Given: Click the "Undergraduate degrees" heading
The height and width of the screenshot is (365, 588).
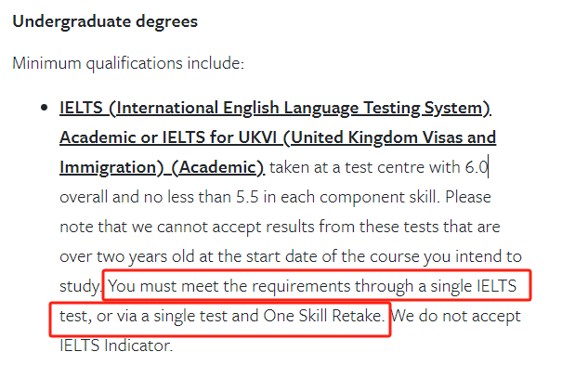Looking at the screenshot, I should coord(105,21).
